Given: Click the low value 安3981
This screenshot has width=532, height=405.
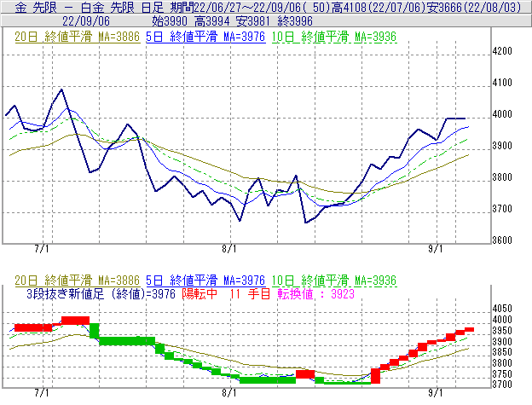Looking at the screenshot, I should pos(254,21).
